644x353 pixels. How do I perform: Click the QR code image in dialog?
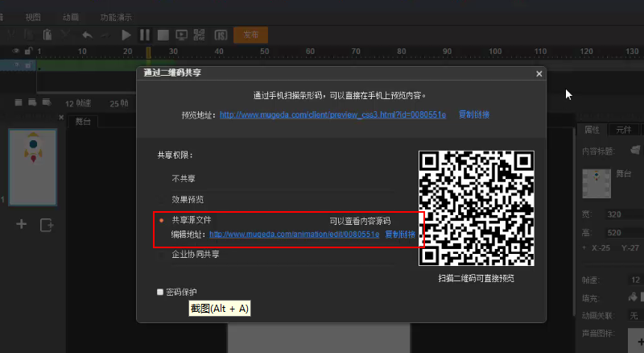pos(477,208)
